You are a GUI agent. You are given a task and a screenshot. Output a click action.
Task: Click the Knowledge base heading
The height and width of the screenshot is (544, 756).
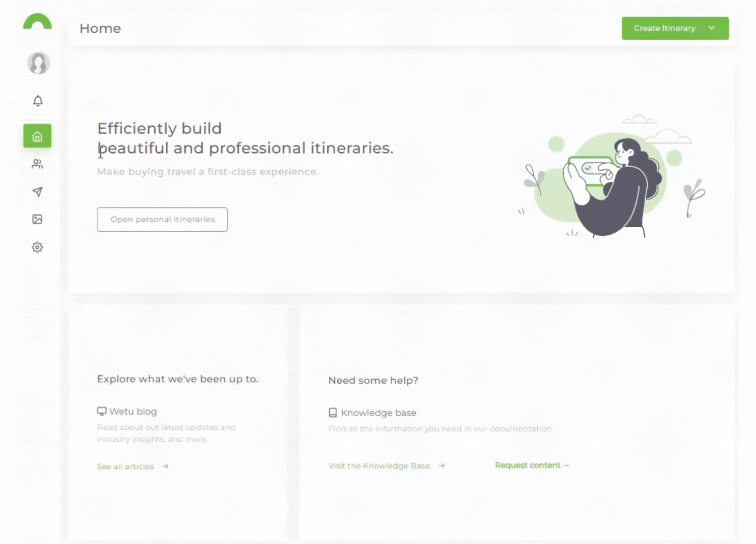coord(379,413)
